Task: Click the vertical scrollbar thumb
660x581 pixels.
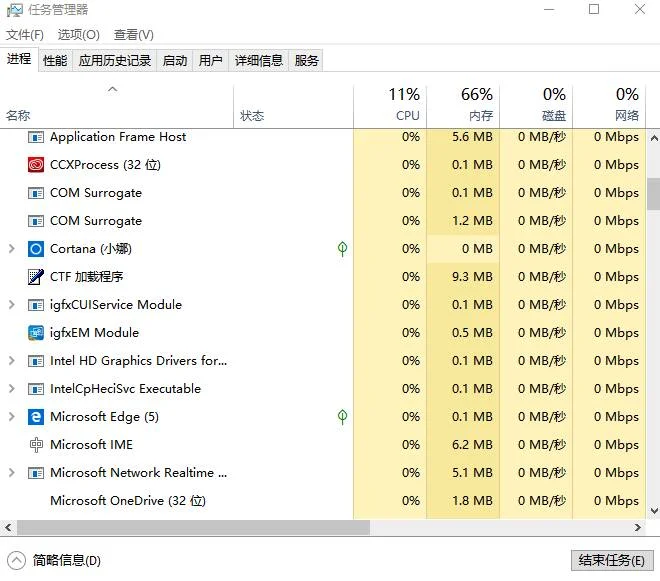Action: tap(653, 194)
